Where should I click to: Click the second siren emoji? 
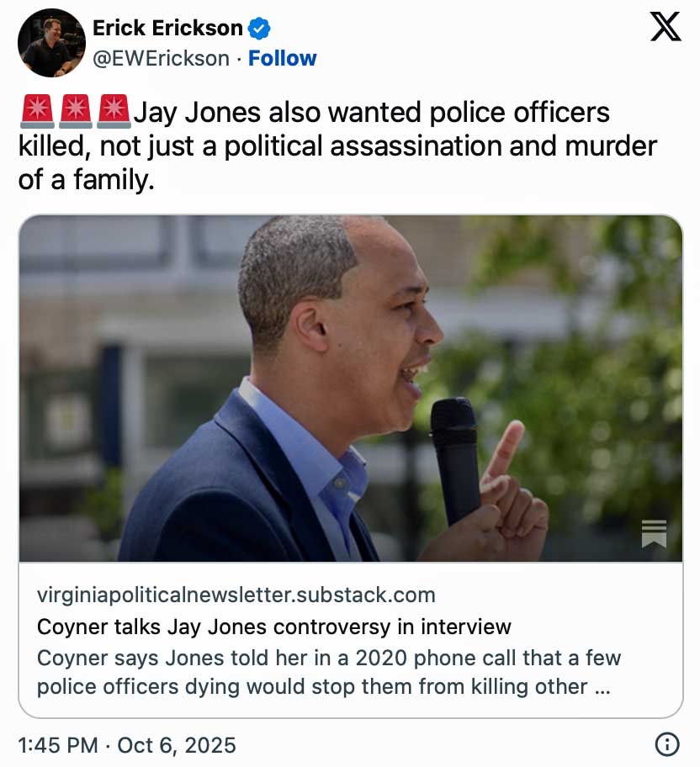(75, 111)
